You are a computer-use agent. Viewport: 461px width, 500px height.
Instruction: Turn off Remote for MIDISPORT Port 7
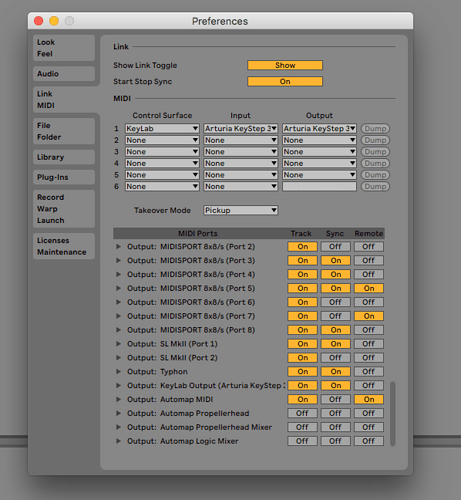point(369,316)
